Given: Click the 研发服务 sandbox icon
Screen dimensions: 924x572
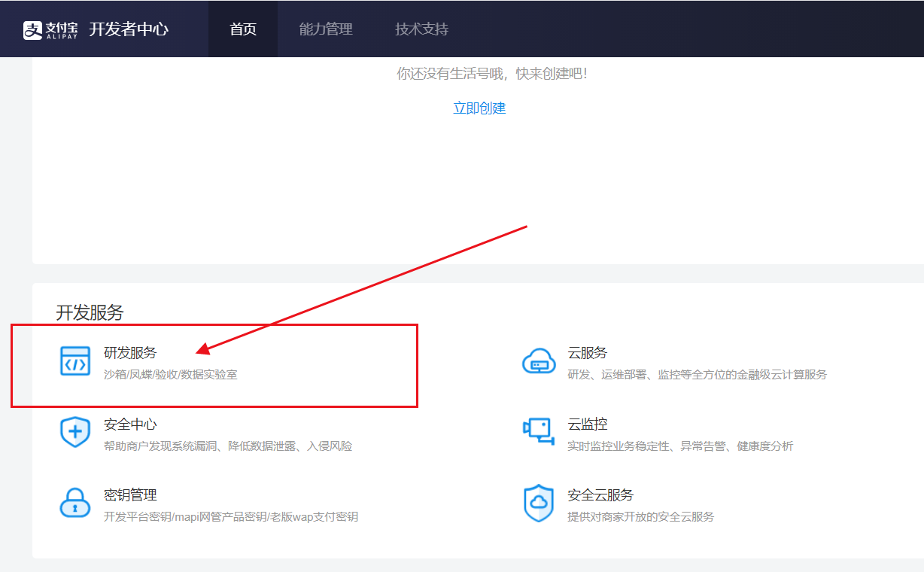Looking at the screenshot, I should (75, 361).
